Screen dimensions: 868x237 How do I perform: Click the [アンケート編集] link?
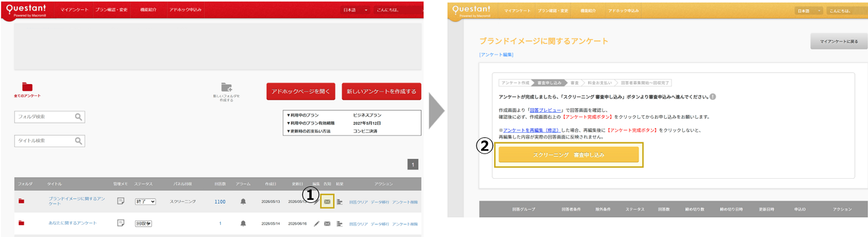coord(496,55)
